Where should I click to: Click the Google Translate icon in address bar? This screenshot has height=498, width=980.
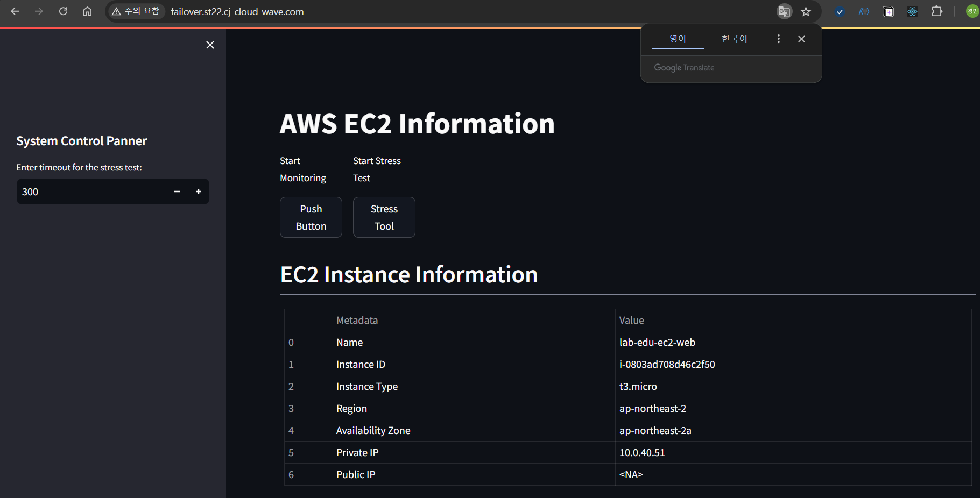coord(784,11)
